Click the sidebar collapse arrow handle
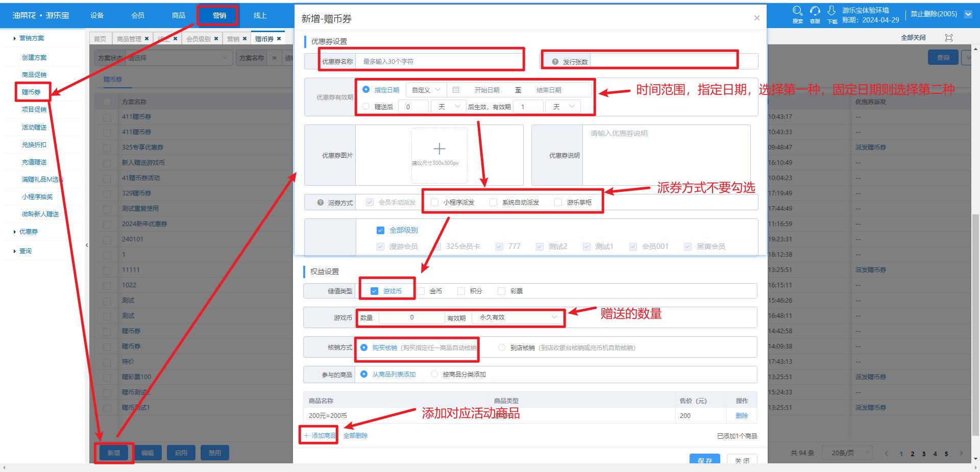The image size is (980, 472). pos(87,245)
